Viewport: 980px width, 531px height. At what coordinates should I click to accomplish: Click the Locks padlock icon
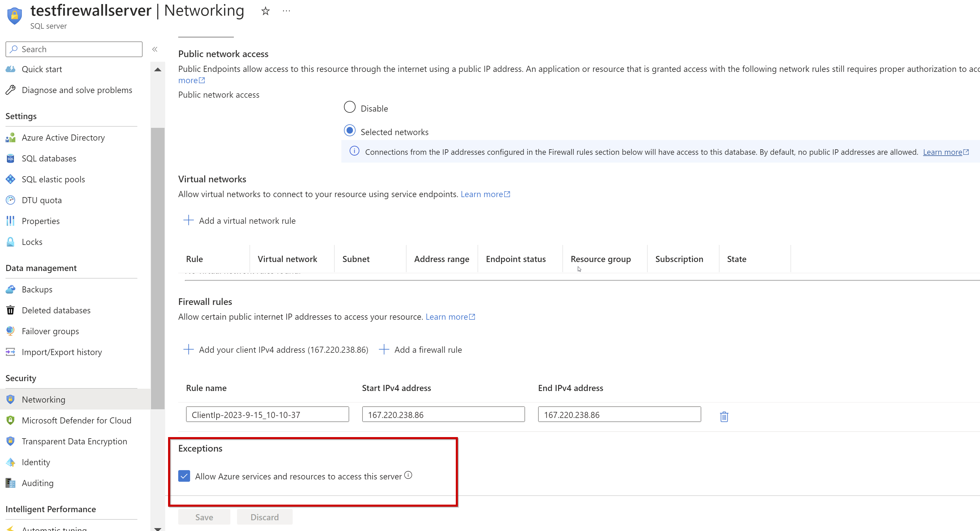pyautogui.click(x=11, y=242)
